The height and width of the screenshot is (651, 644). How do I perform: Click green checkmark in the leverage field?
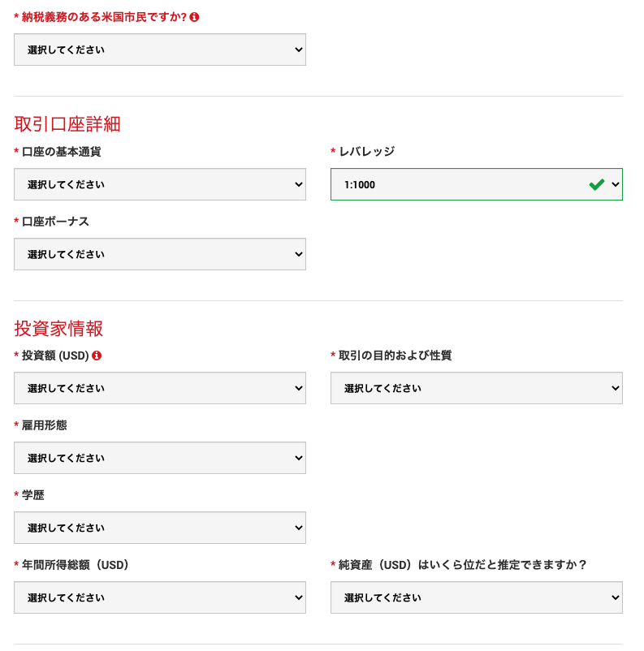click(597, 184)
